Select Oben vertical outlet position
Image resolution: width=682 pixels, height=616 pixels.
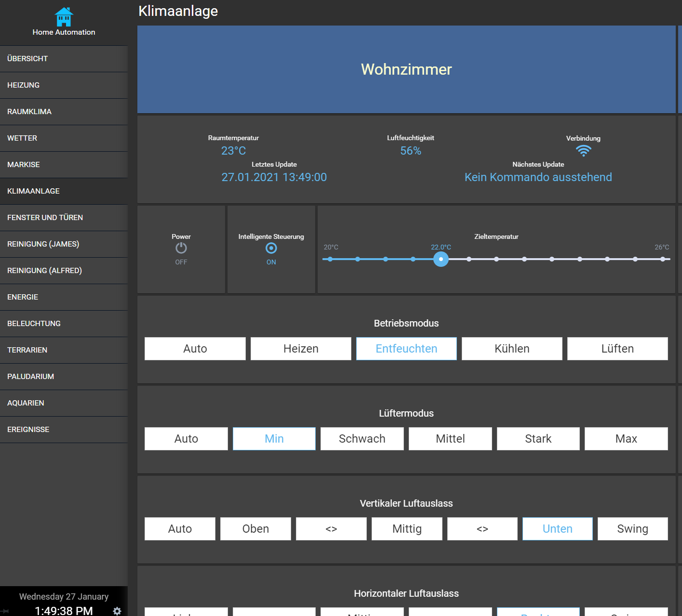255,529
